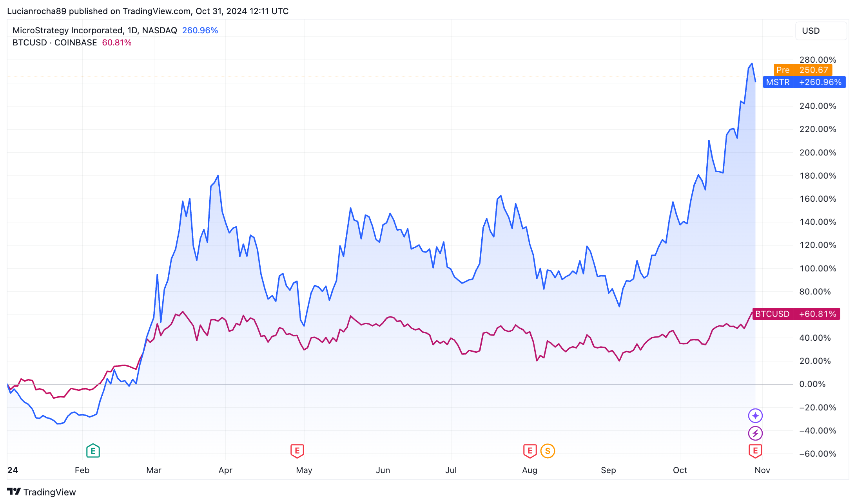
Task: Click the published-by Lucianrocha89 header text
Action: coord(148,11)
